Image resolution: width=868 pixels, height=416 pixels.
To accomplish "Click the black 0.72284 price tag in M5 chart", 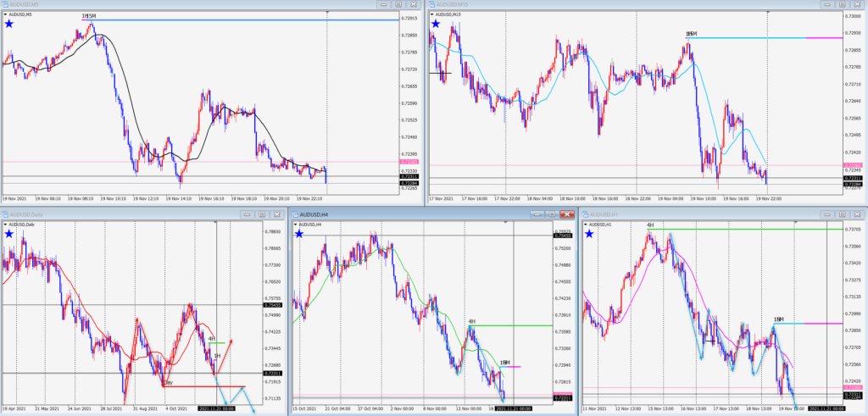I will (x=409, y=182).
